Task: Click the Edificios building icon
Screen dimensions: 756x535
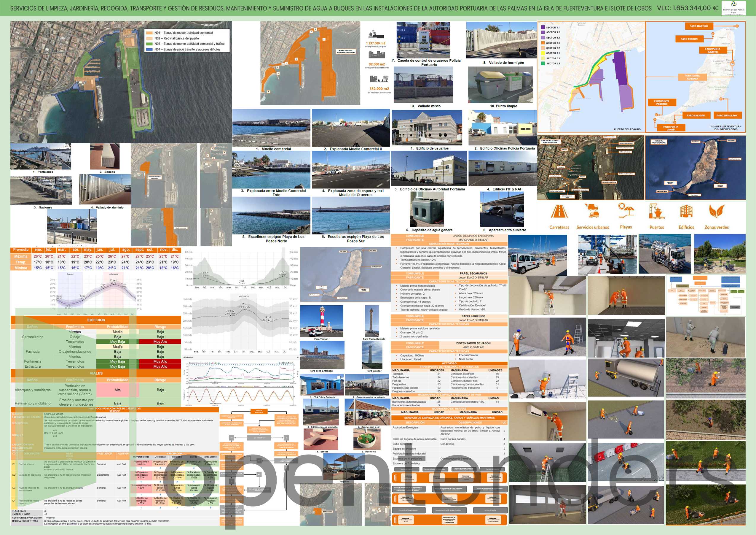Action: (x=686, y=211)
